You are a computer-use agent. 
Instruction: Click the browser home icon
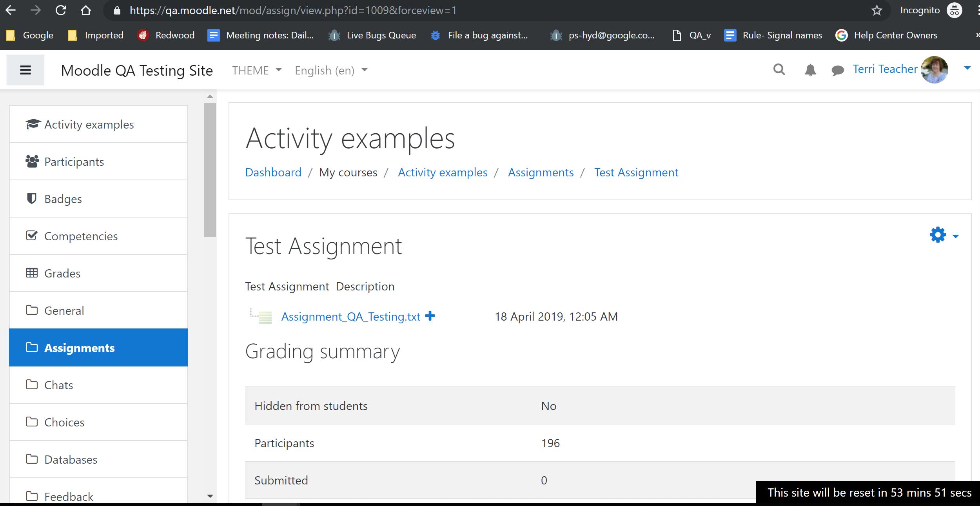point(85,10)
